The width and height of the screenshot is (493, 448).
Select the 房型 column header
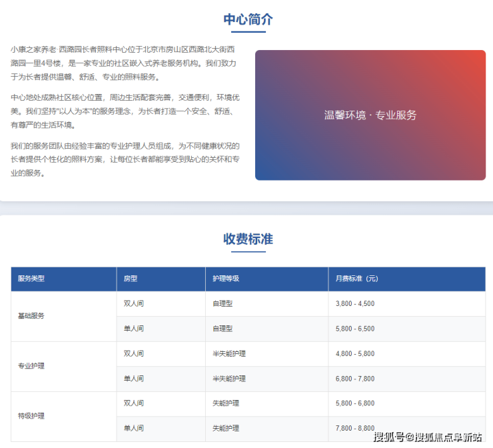coord(131,279)
